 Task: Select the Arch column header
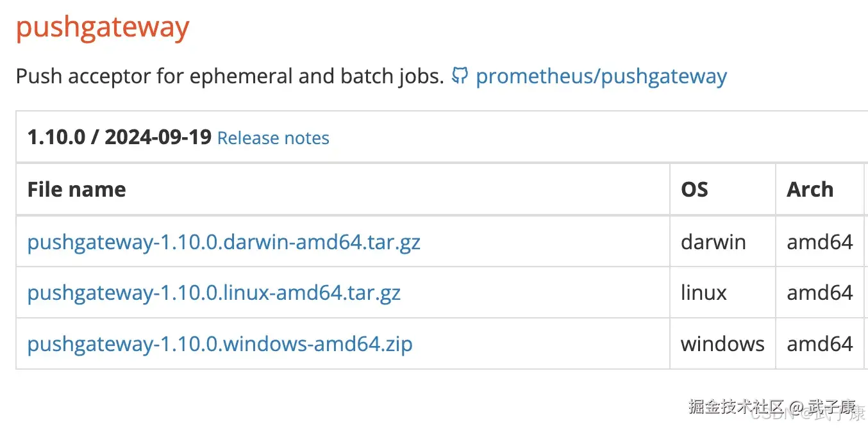point(810,189)
